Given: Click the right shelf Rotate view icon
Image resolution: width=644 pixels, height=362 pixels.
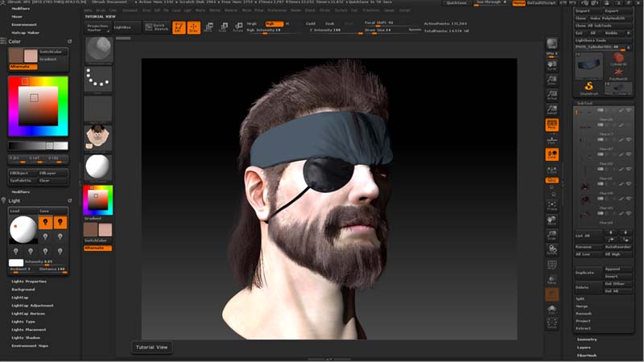Looking at the screenshot, I should click(552, 250).
